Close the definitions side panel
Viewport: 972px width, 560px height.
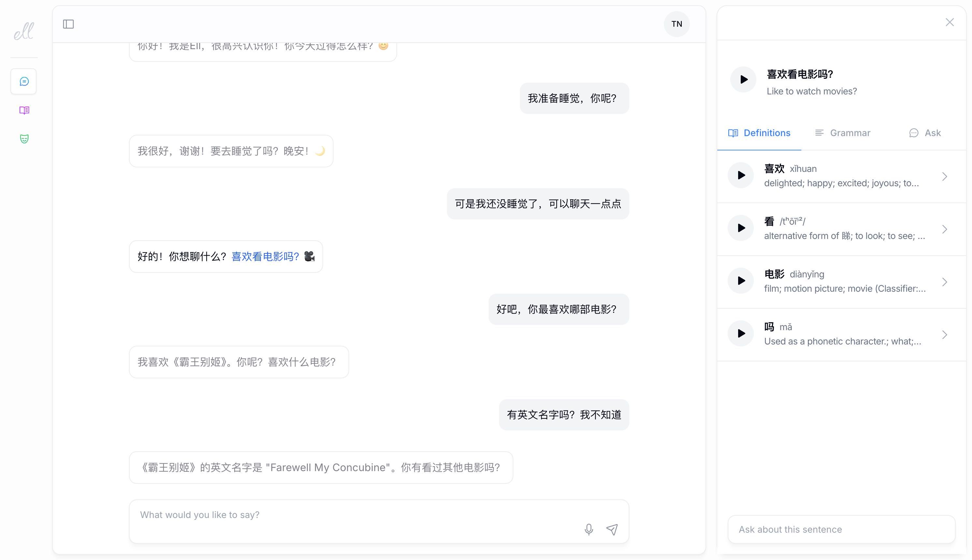[949, 22]
